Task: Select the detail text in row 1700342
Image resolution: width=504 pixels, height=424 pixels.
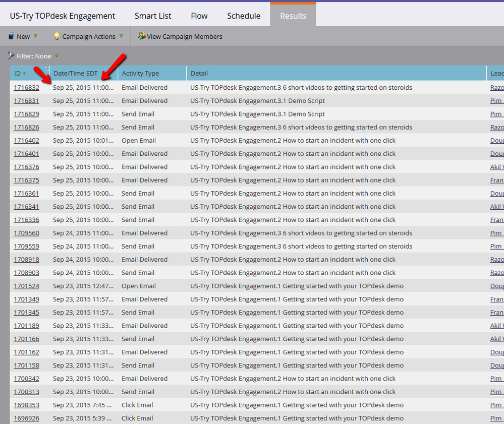Action: pos(293,379)
